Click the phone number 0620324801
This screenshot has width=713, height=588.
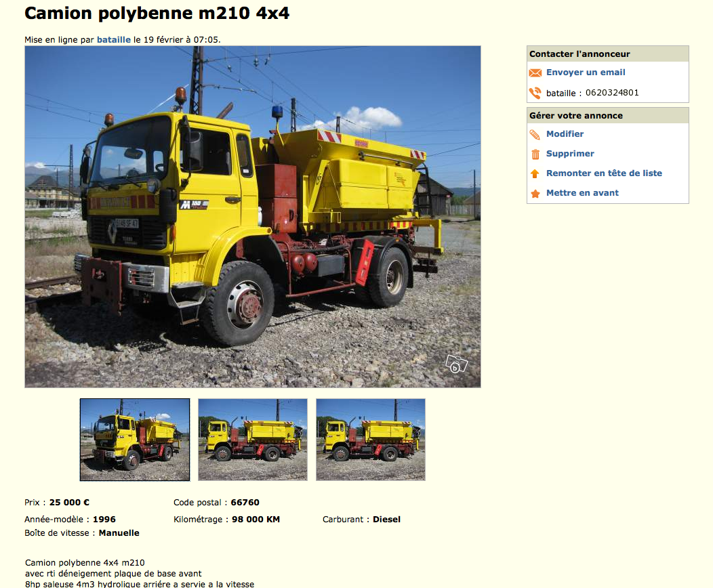click(612, 93)
